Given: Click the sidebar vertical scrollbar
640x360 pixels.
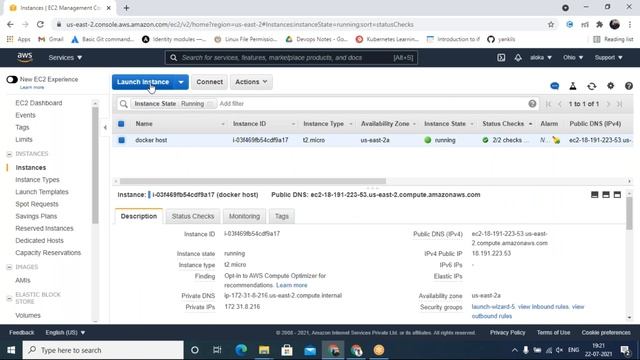Looking at the screenshot, I should [95, 165].
